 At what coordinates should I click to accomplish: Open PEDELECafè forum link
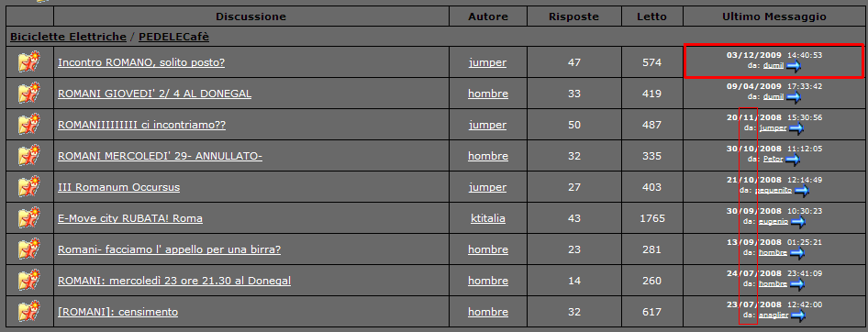pyautogui.click(x=173, y=37)
